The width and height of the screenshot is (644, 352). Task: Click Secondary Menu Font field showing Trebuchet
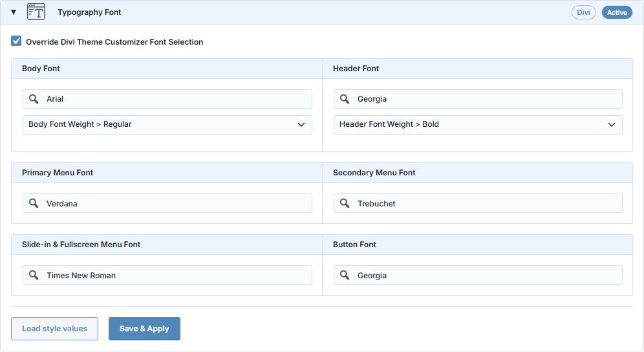pos(478,204)
